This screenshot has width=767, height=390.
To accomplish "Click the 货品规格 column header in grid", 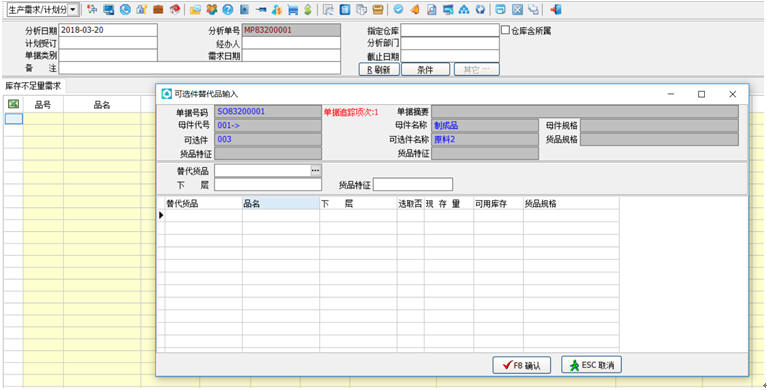I will click(x=571, y=204).
